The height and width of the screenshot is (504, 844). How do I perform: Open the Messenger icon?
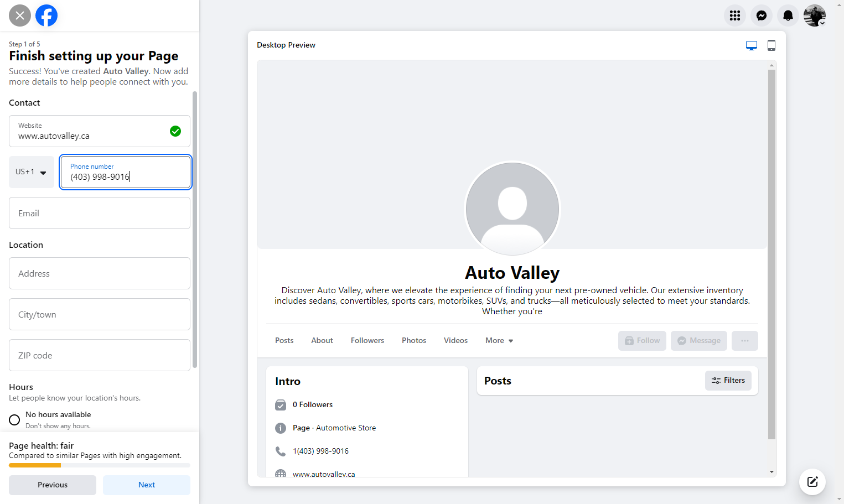pyautogui.click(x=762, y=15)
